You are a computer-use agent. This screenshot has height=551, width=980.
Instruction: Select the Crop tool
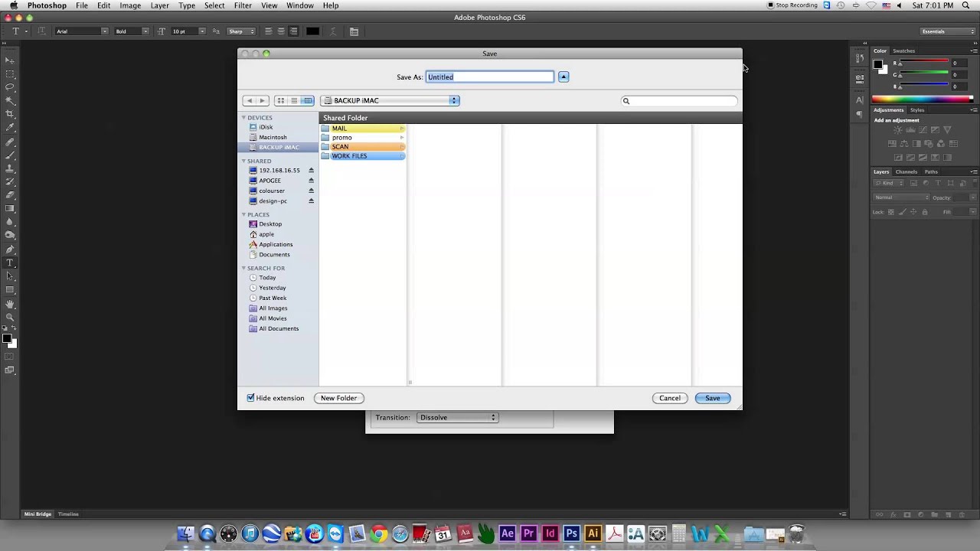point(10,114)
